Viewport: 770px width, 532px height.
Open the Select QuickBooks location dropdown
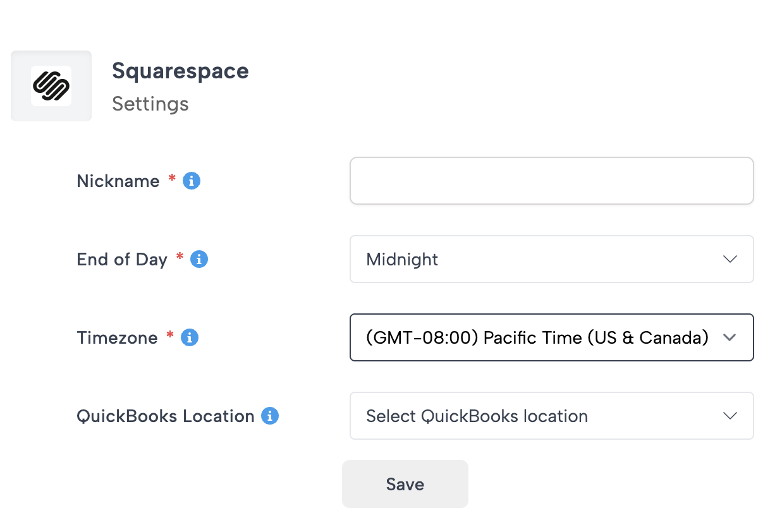537,416
